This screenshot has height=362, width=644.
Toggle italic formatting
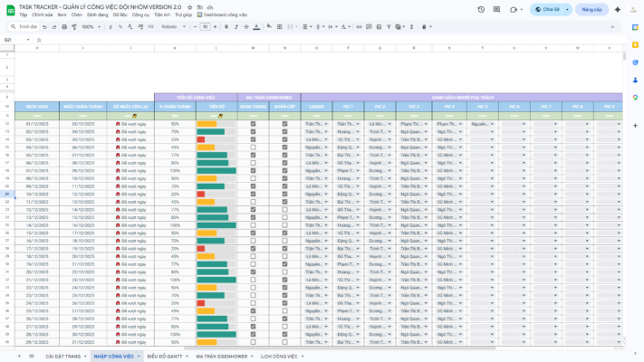coord(236,26)
